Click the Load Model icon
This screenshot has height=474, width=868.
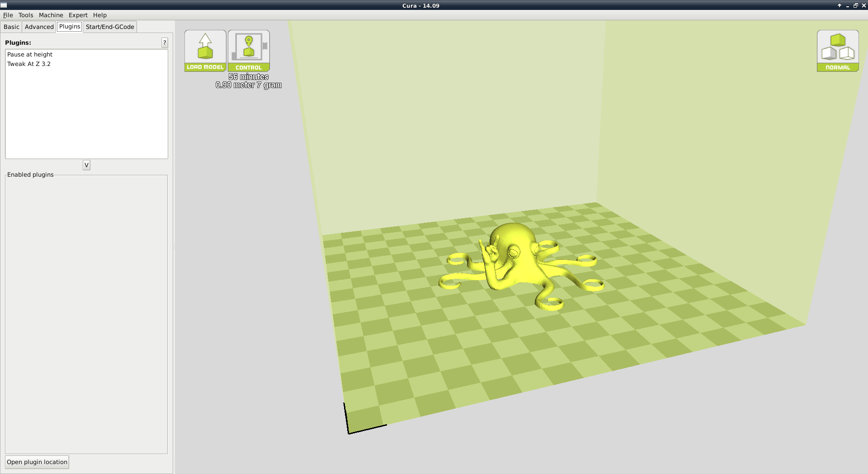(205, 51)
